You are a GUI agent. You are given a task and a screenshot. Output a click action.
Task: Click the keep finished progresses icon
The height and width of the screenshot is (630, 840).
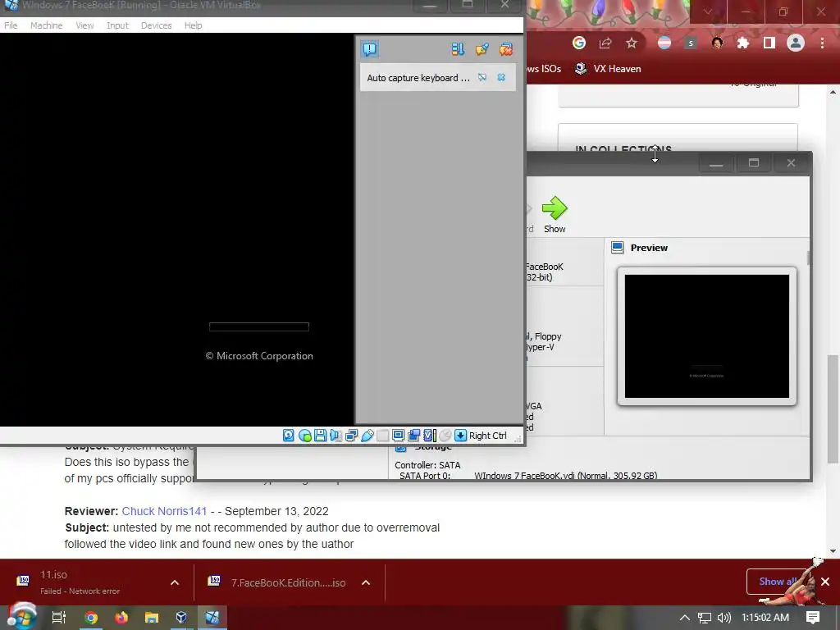click(482, 49)
